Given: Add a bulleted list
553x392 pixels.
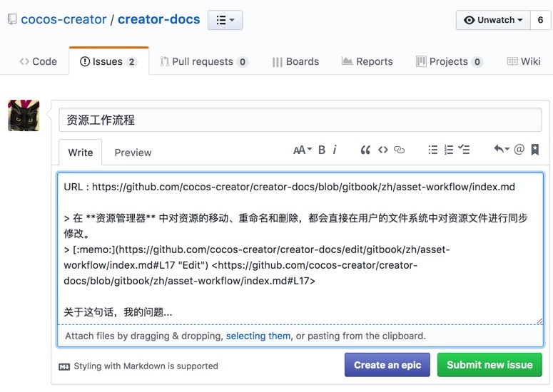Looking at the screenshot, I should click(432, 150).
